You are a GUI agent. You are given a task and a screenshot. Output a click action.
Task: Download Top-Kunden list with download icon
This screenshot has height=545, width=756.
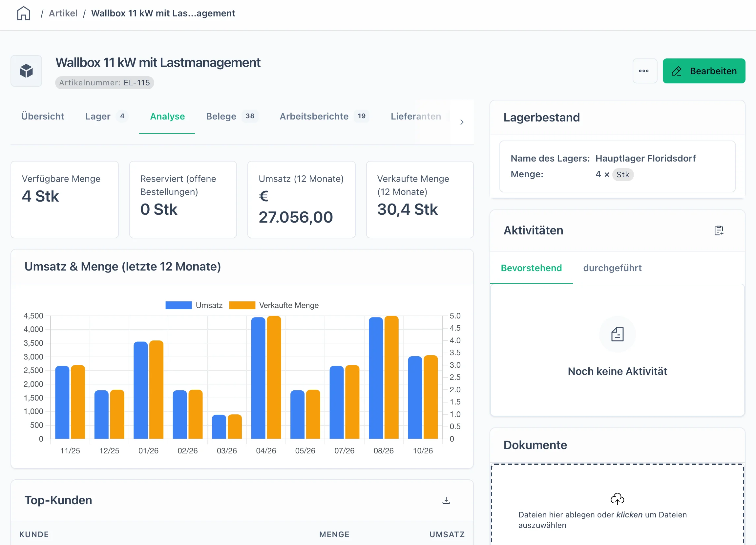[446, 500]
